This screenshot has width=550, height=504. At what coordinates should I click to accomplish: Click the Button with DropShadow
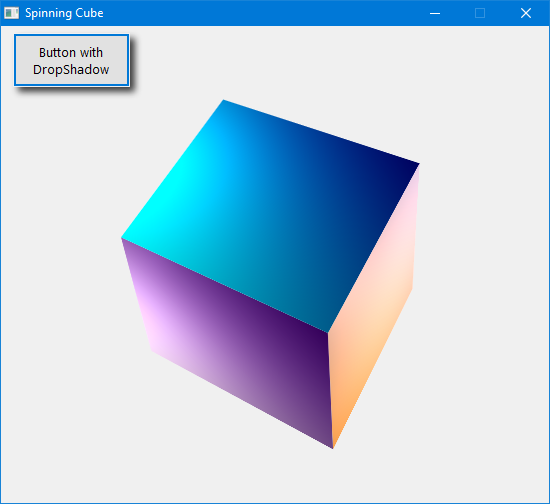(x=72, y=60)
